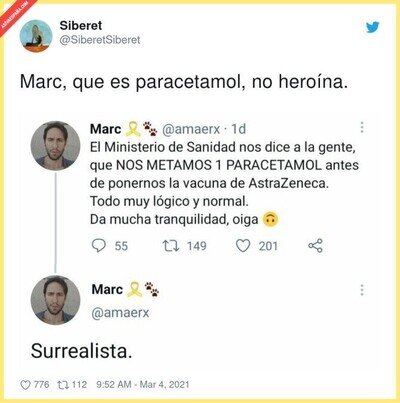Open @amaerx handle in quoted tweet
Image resolution: width=400 pixels, height=403 pixels.
191,129
